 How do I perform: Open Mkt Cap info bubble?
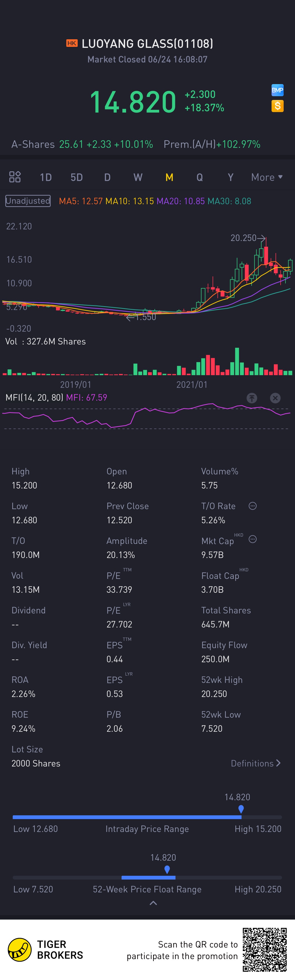pyautogui.click(x=252, y=539)
